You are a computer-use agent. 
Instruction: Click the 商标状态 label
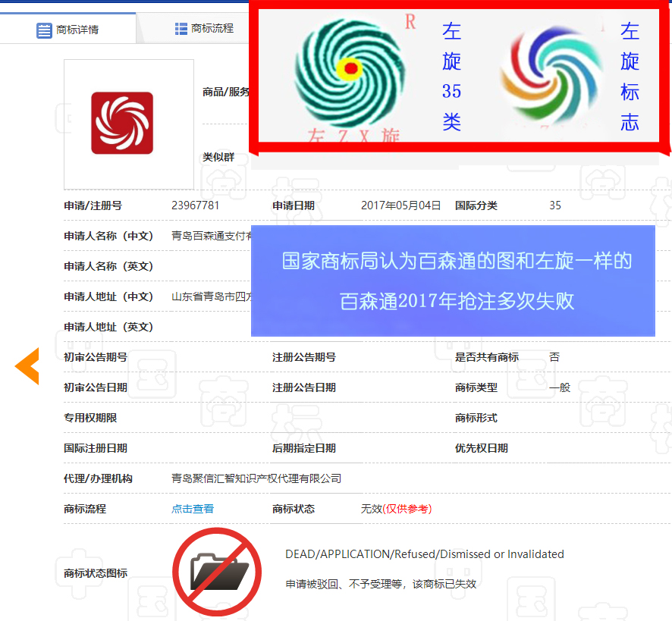(x=294, y=509)
